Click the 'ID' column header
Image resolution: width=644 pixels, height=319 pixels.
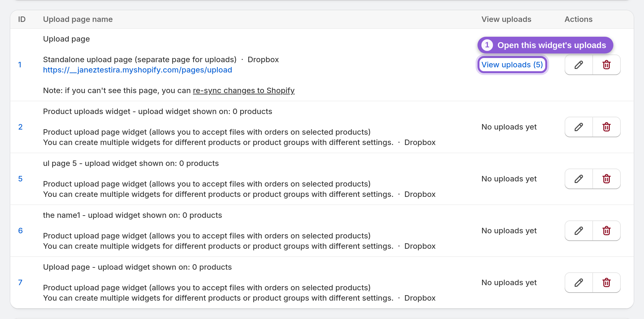[22, 19]
